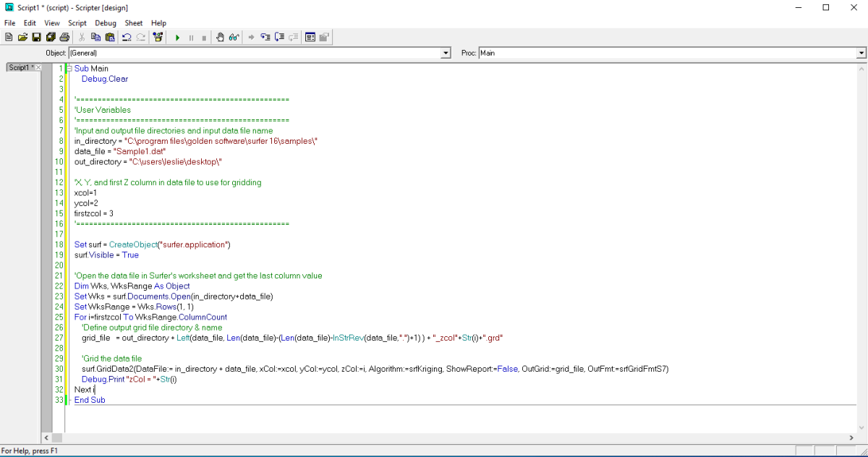Click the Quick Watch eyeglasses icon

tap(233, 37)
